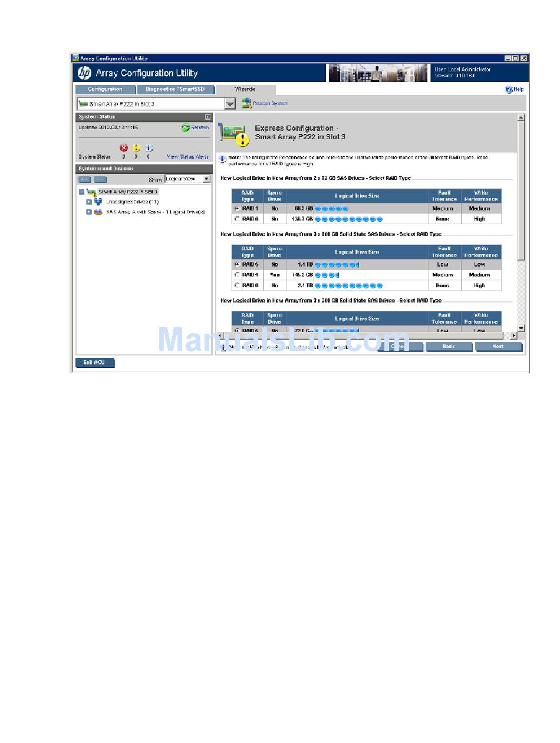This screenshot has height=743, width=560.
Task: Click the Back button
Action: 449,346
